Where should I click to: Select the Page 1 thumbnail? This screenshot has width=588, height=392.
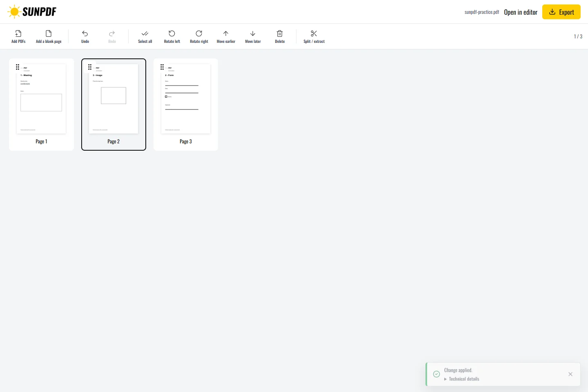click(41, 99)
